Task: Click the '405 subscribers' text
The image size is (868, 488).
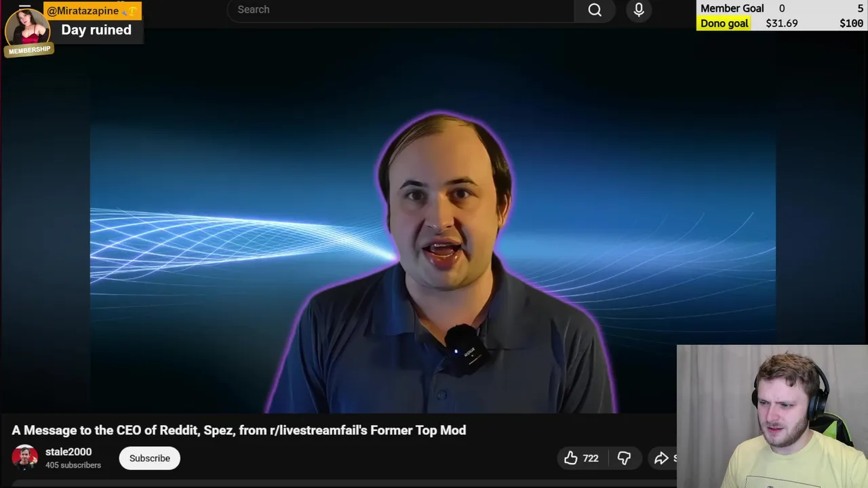Action: click(73, 465)
